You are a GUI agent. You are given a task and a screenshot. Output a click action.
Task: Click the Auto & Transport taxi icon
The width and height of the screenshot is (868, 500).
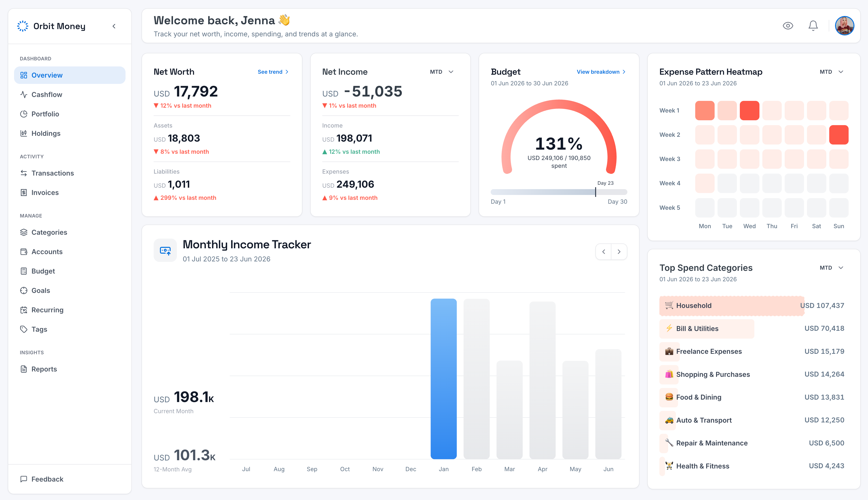point(669,420)
